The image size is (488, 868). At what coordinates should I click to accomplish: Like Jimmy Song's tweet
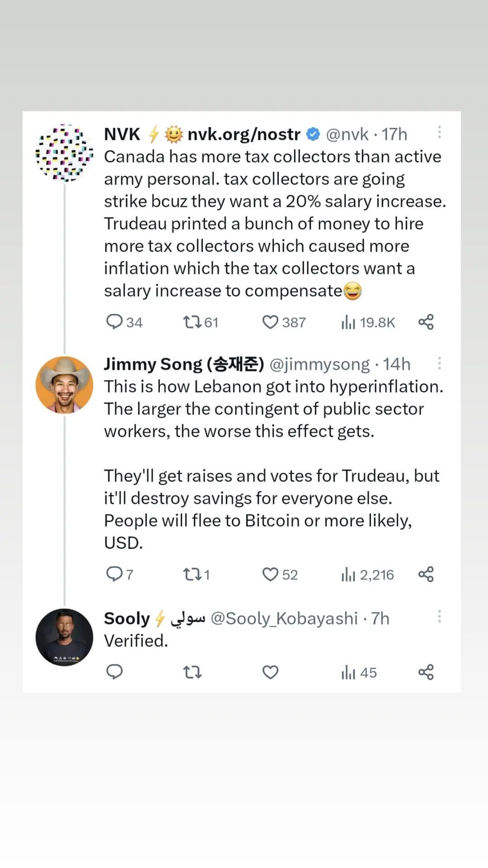point(270,574)
